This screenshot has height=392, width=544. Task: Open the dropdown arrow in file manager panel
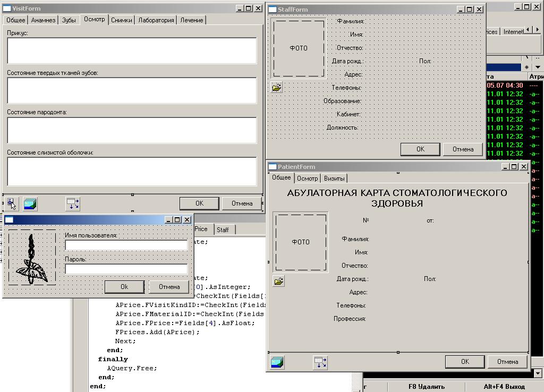point(538,67)
